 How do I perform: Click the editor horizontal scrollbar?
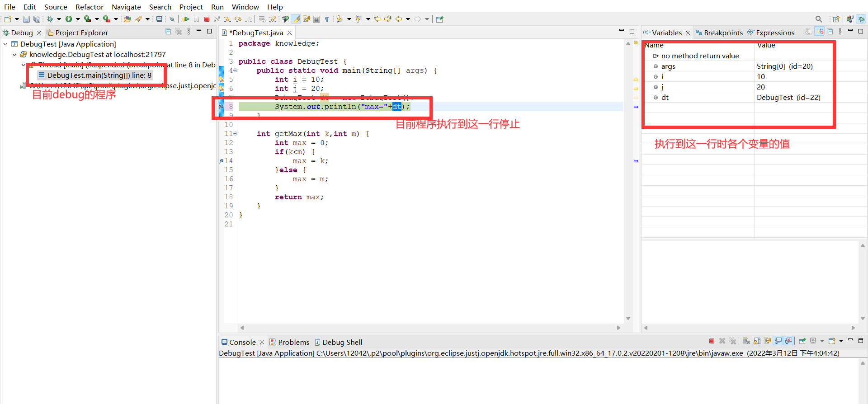(x=430, y=328)
